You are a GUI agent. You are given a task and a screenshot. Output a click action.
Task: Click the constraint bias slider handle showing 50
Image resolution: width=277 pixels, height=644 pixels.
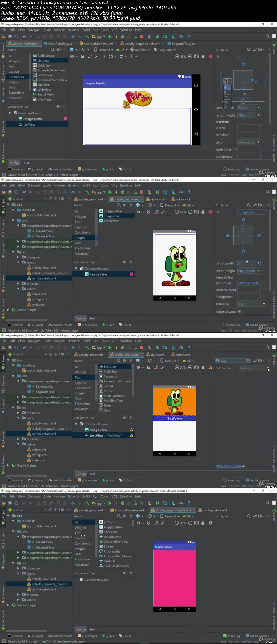pyautogui.click(x=243, y=101)
